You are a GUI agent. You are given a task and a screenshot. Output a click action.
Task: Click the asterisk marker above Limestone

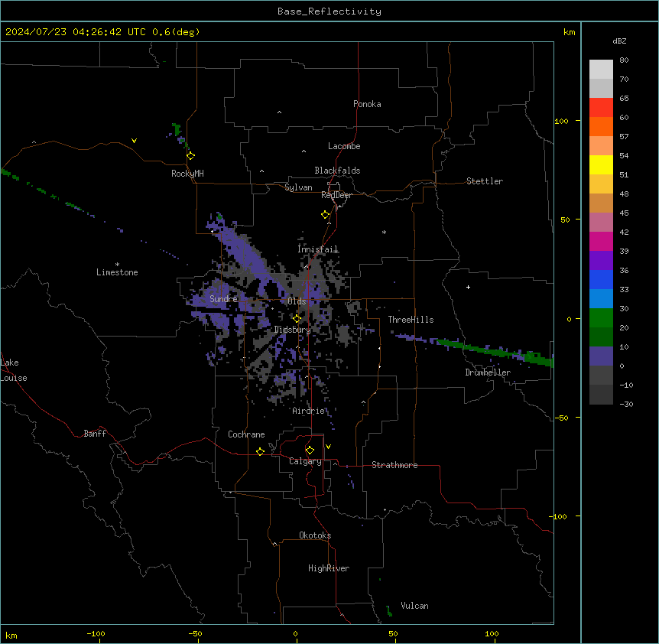pos(117,265)
